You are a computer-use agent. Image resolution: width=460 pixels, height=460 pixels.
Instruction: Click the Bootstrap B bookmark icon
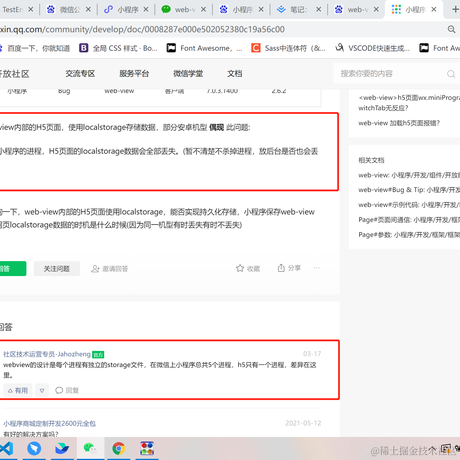[x=83, y=48]
